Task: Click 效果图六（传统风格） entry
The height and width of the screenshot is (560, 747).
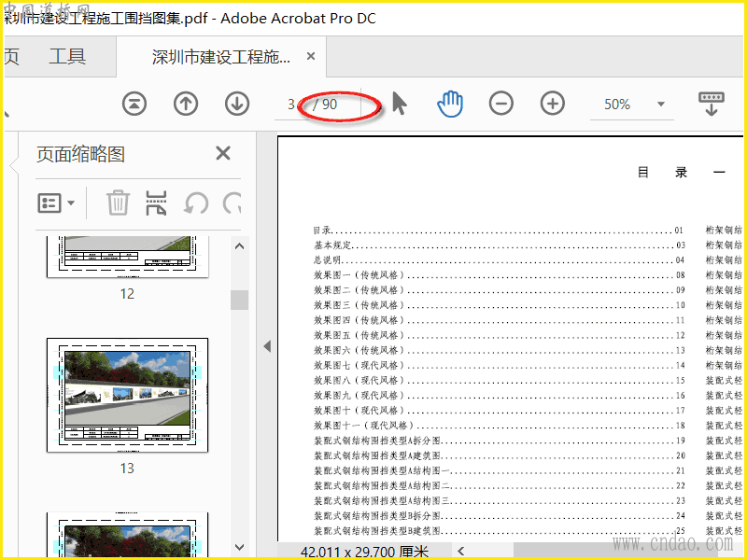Action: 499,351
